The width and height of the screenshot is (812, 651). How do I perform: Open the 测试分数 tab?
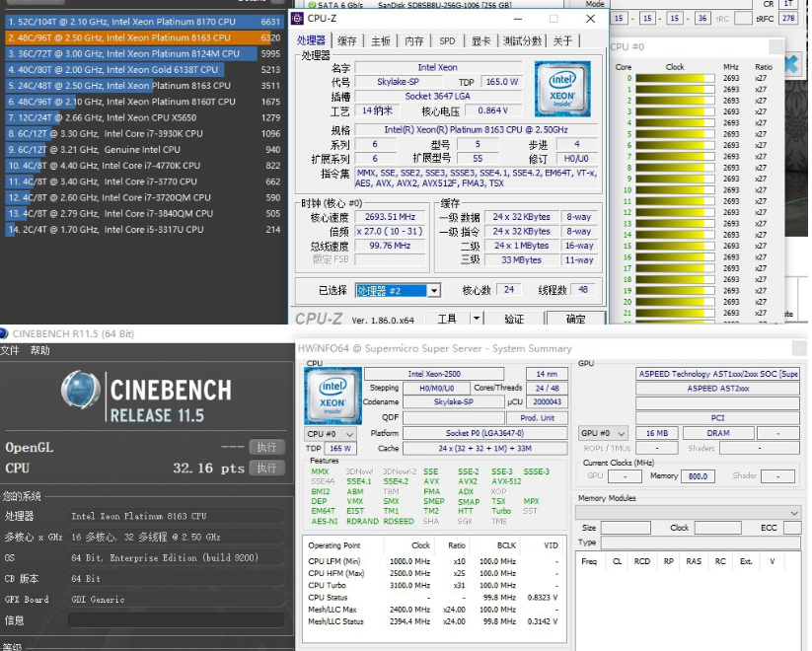[522, 40]
